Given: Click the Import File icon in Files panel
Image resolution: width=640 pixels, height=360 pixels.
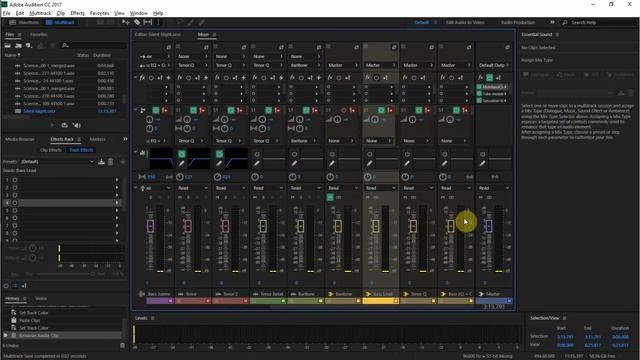Looking at the screenshot, I should [x=18, y=45].
